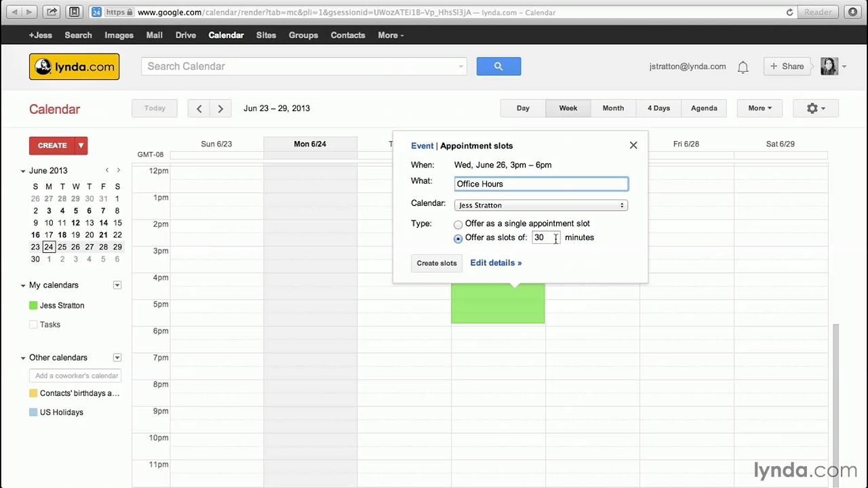Open the Create button dropdown arrow
868x488 pixels.
click(81, 145)
